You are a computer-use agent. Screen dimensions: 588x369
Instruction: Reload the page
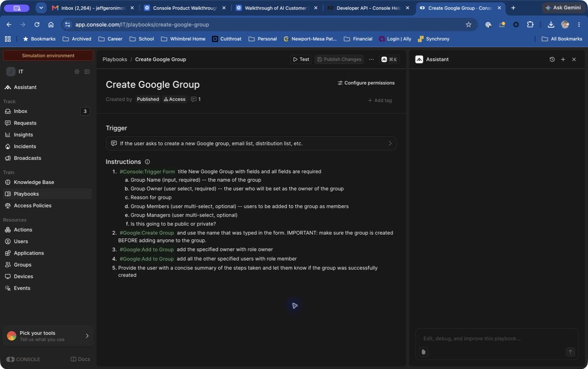click(37, 25)
